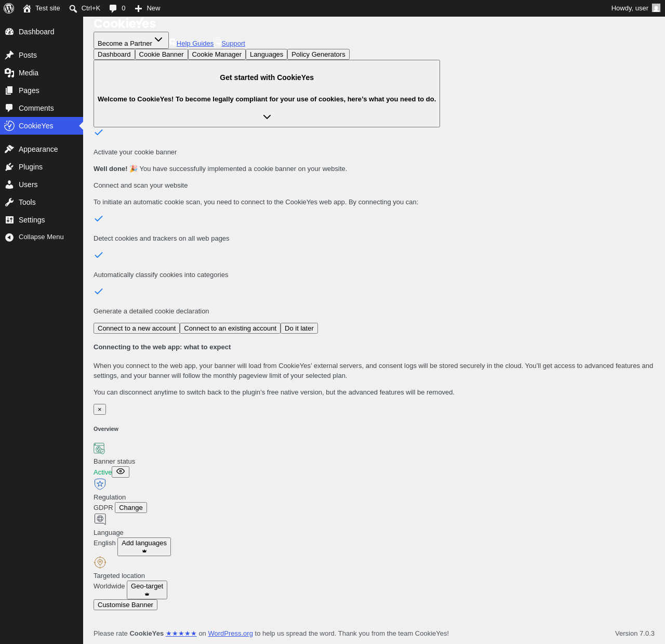This screenshot has height=644, width=665.
Task: Click the Language globe icon
Action: click(x=100, y=519)
